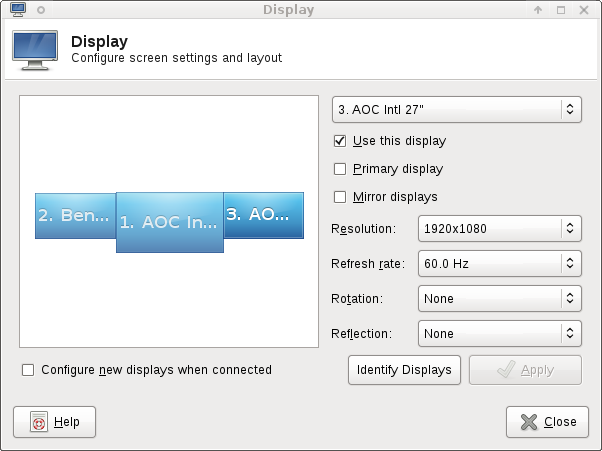This screenshot has height=451, width=602.
Task: Click the monitor icon beside Display heading
Action: click(x=34, y=50)
